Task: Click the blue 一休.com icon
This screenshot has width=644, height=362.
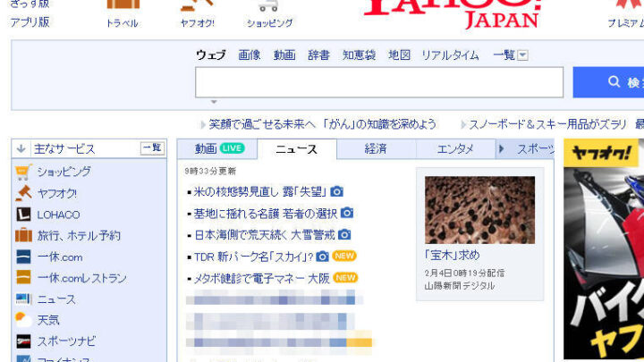Action: point(23,257)
